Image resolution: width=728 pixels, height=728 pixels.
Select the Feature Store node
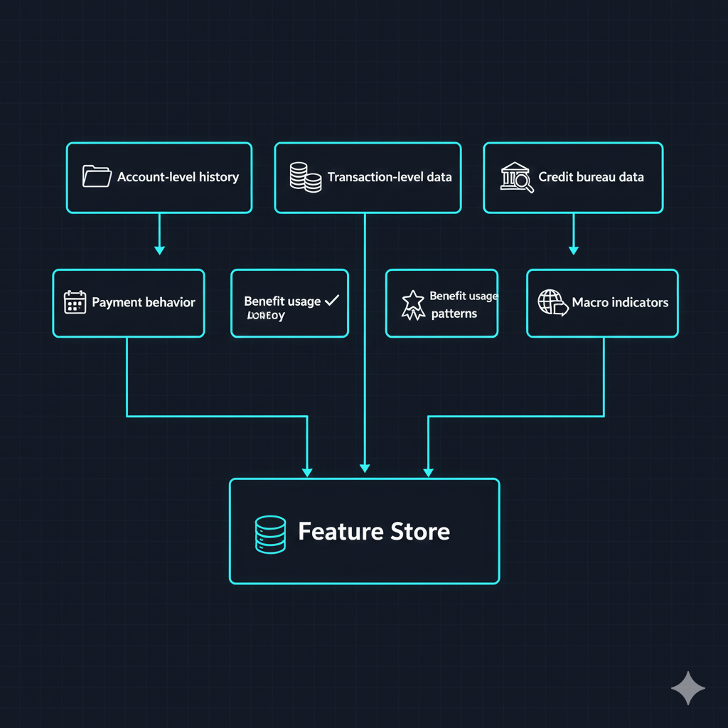pyautogui.click(x=364, y=530)
